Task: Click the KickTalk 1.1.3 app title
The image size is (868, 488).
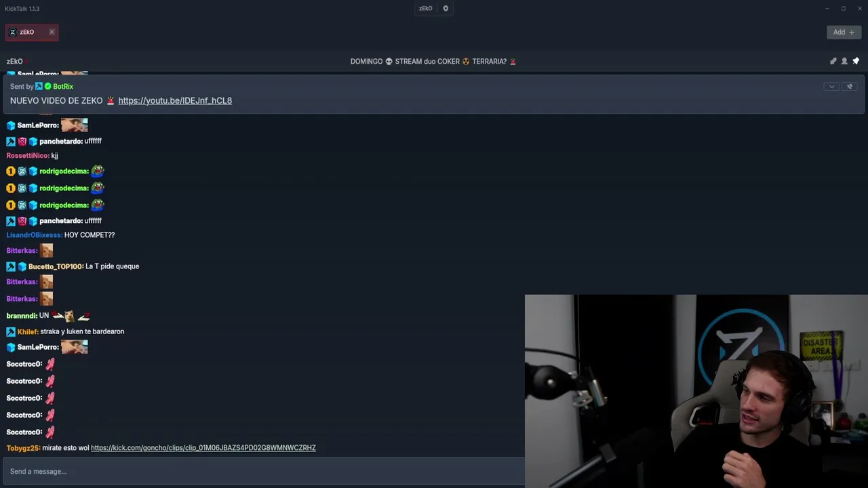Action: click(x=22, y=9)
